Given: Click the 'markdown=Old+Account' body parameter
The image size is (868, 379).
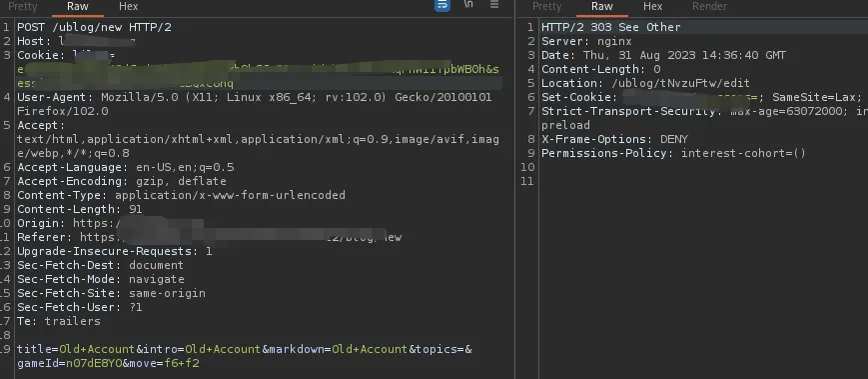Looking at the screenshot, I should tap(338, 349).
